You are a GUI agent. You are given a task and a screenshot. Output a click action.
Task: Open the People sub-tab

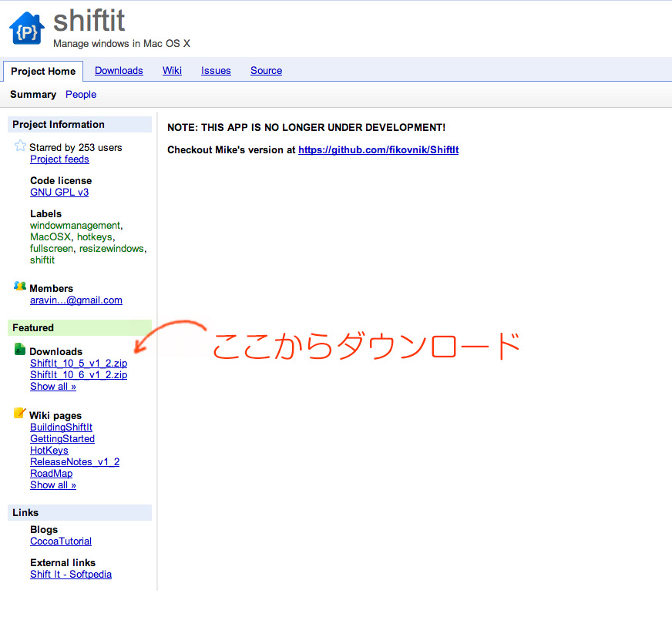pyautogui.click(x=81, y=94)
